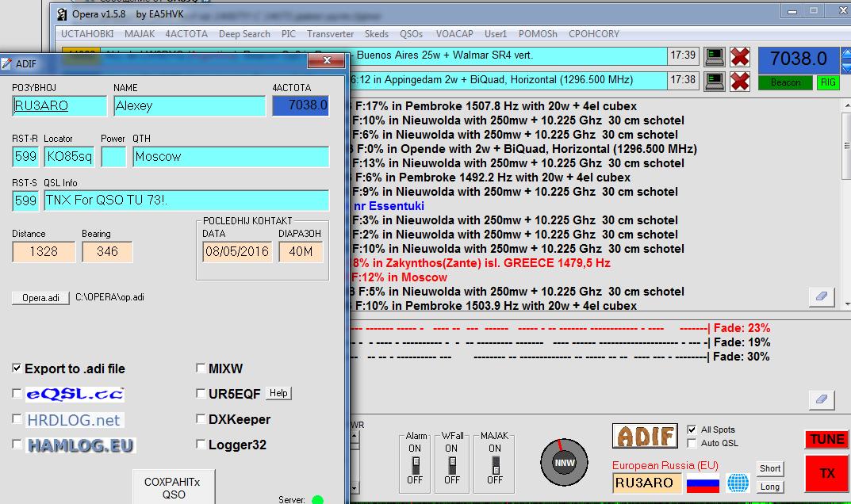Open the VOACAP menu
The image size is (851, 504).
[455, 34]
